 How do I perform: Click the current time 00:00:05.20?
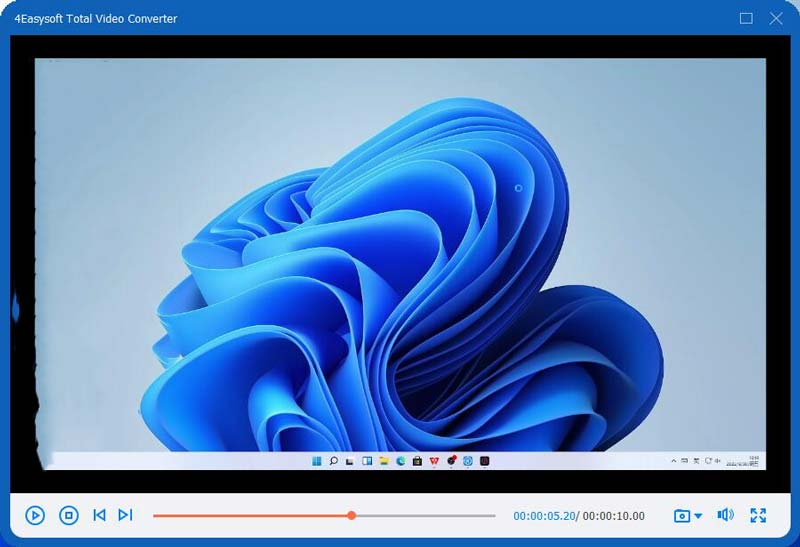(x=544, y=516)
